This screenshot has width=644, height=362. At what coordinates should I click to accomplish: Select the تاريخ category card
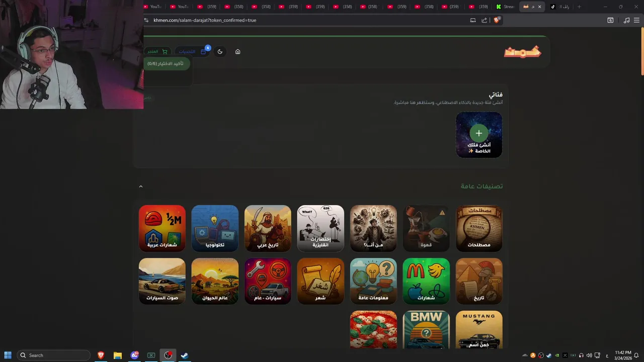(479, 281)
